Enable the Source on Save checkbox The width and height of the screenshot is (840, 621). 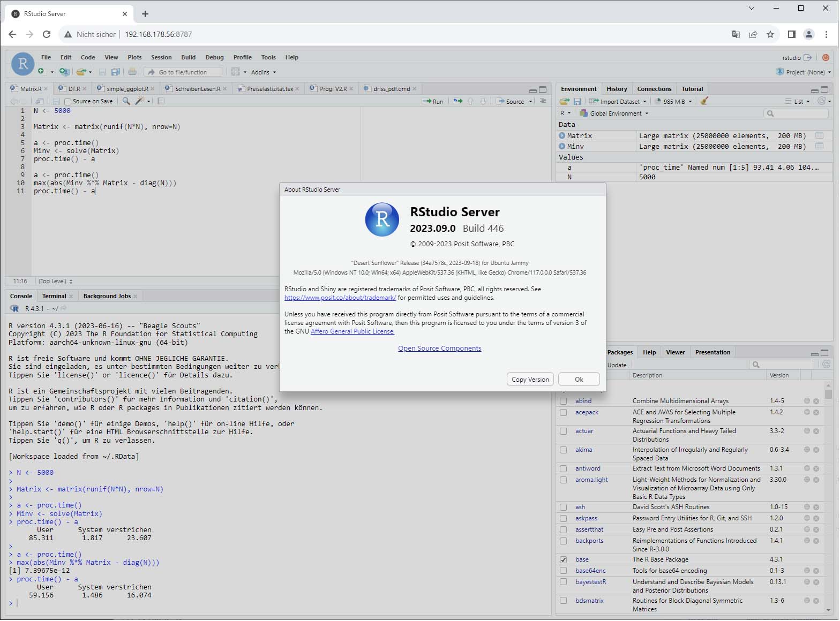[68, 102]
